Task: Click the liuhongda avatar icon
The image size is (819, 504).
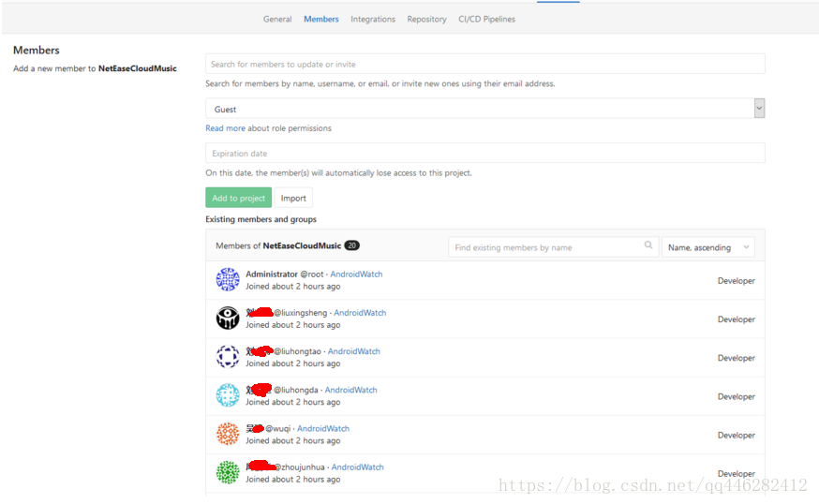Action: click(x=228, y=395)
